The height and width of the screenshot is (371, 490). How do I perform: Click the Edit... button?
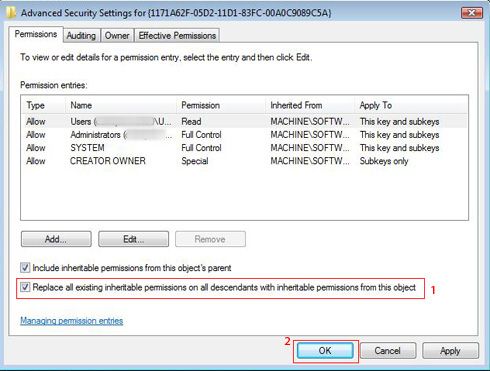[x=133, y=239]
